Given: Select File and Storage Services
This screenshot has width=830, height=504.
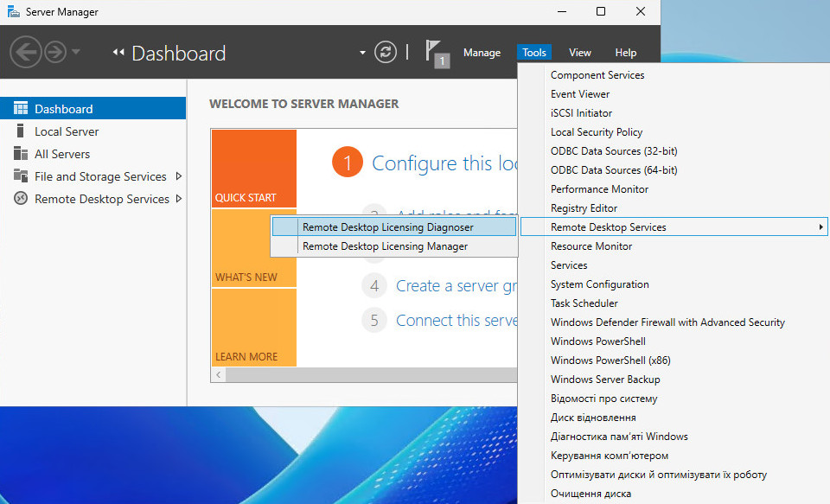Looking at the screenshot, I should (x=93, y=176).
